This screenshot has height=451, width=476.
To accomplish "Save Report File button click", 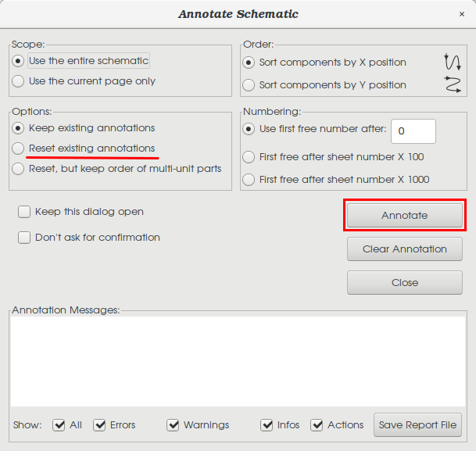I will click(x=417, y=425).
